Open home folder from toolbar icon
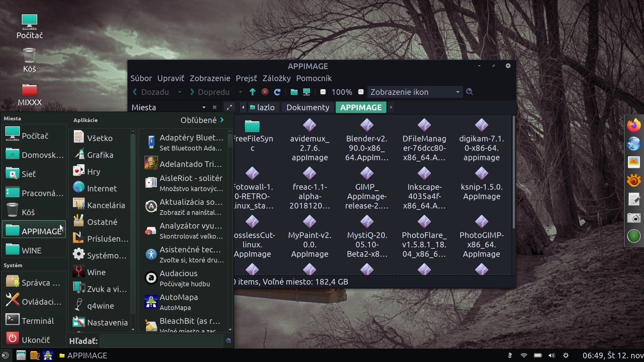 coord(294,92)
